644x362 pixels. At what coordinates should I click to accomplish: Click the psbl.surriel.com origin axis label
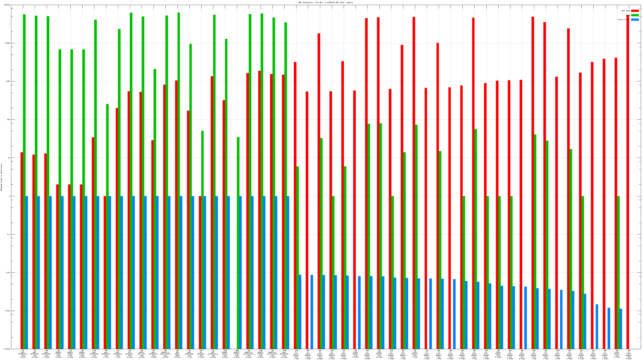click(141, 354)
